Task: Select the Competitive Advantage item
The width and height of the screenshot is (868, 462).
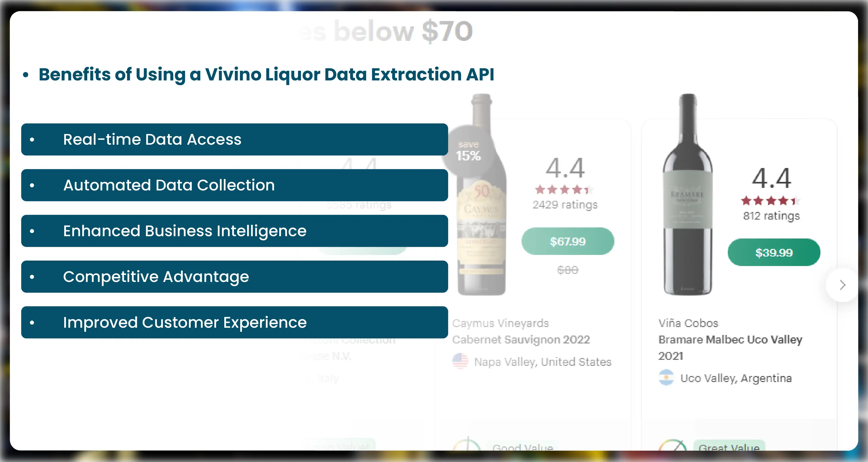Action: point(234,276)
